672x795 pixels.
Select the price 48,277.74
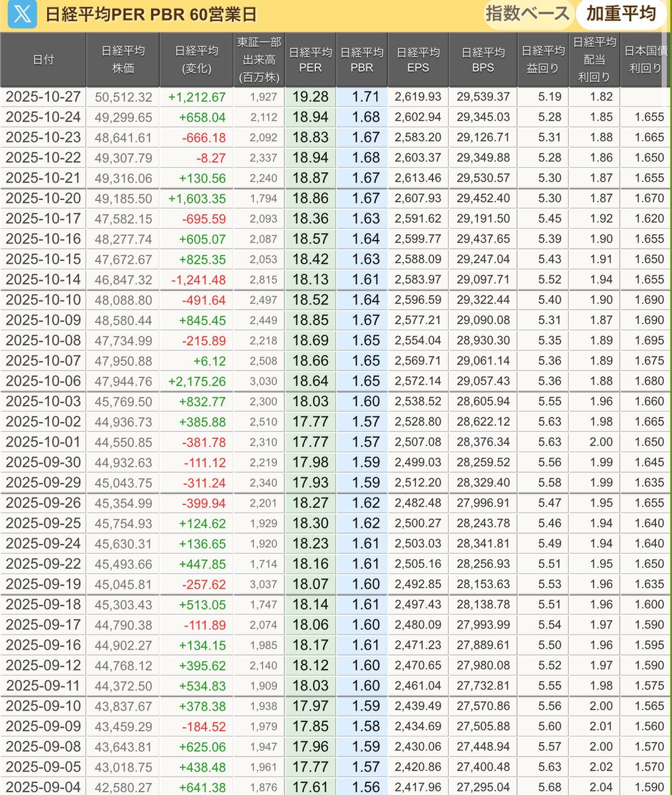[123, 239]
